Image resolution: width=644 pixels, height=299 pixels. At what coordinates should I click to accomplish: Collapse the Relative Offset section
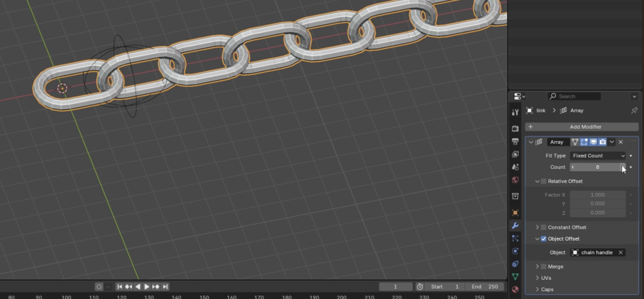pyautogui.click(x=537, y=181)
